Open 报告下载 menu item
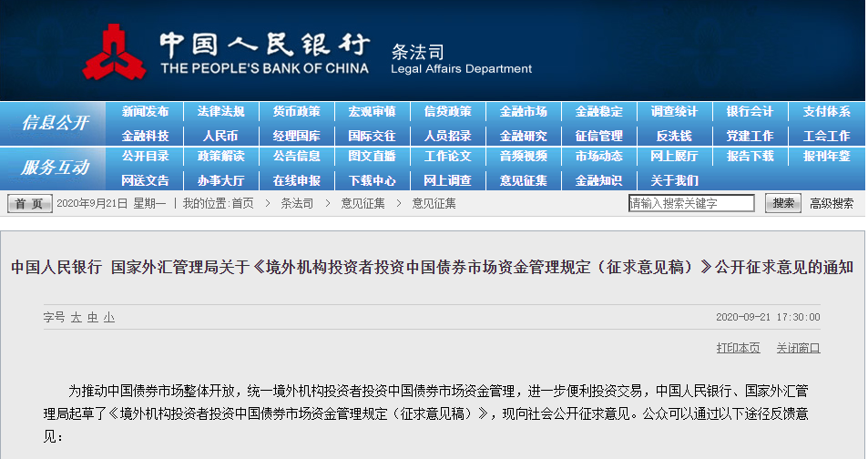Viewport: 868px width, 459px height. [750, 156]
